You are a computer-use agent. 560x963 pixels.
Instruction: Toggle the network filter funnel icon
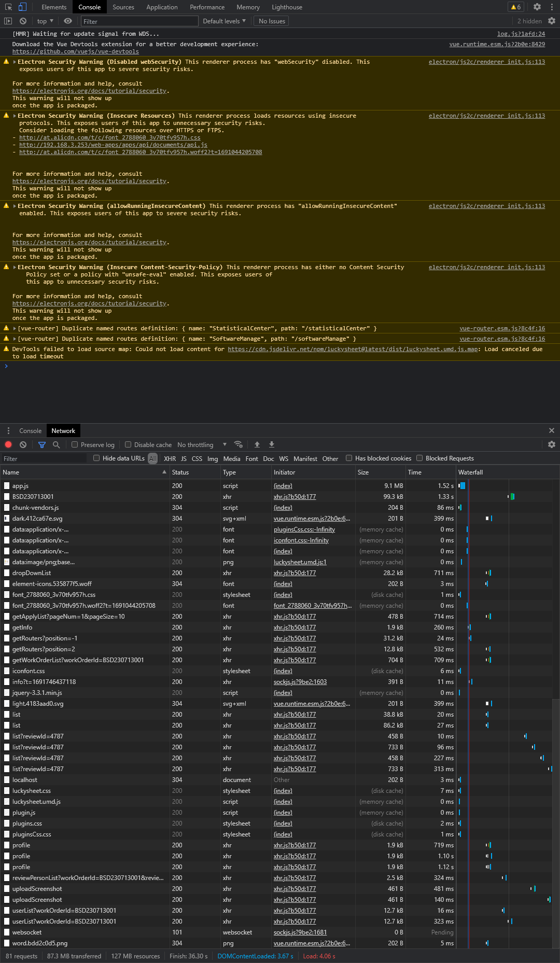pyautogui.click(x=42, y=445)
